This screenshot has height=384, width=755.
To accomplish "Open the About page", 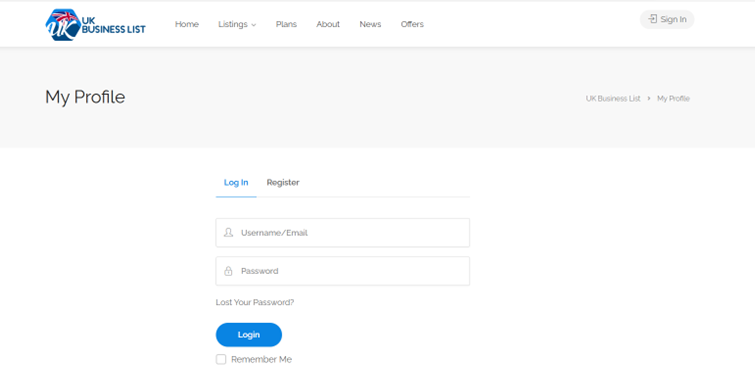I will [x=328, y=24].
